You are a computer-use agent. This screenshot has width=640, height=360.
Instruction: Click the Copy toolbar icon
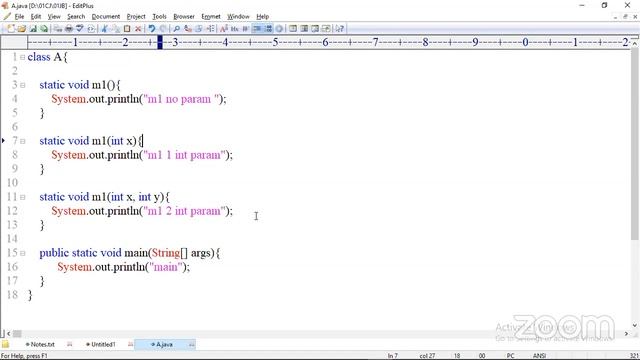(x=116, y=29)
